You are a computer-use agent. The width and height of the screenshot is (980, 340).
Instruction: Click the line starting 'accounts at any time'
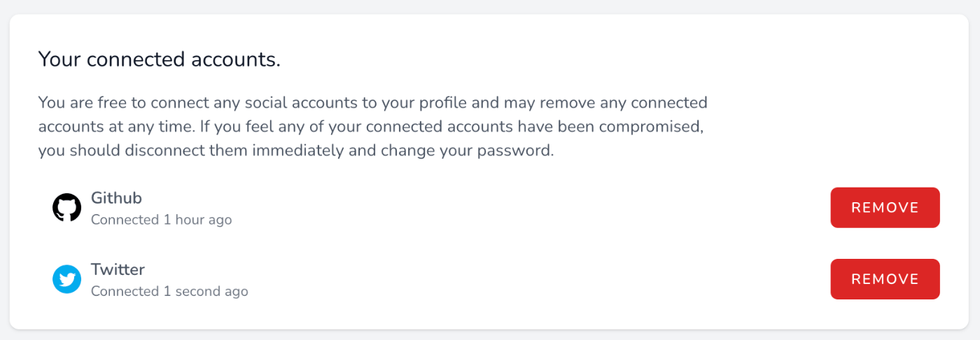tap(370, 127)
